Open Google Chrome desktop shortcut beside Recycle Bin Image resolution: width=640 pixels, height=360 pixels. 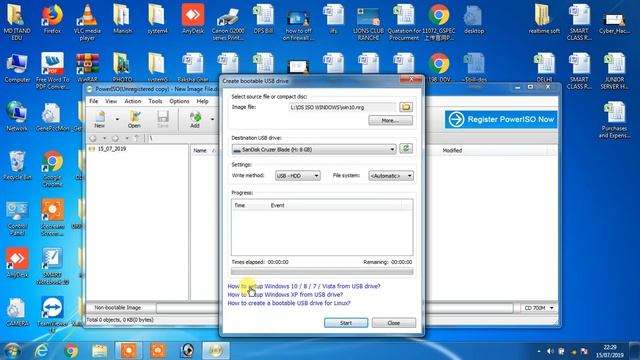tap(52, 169)
